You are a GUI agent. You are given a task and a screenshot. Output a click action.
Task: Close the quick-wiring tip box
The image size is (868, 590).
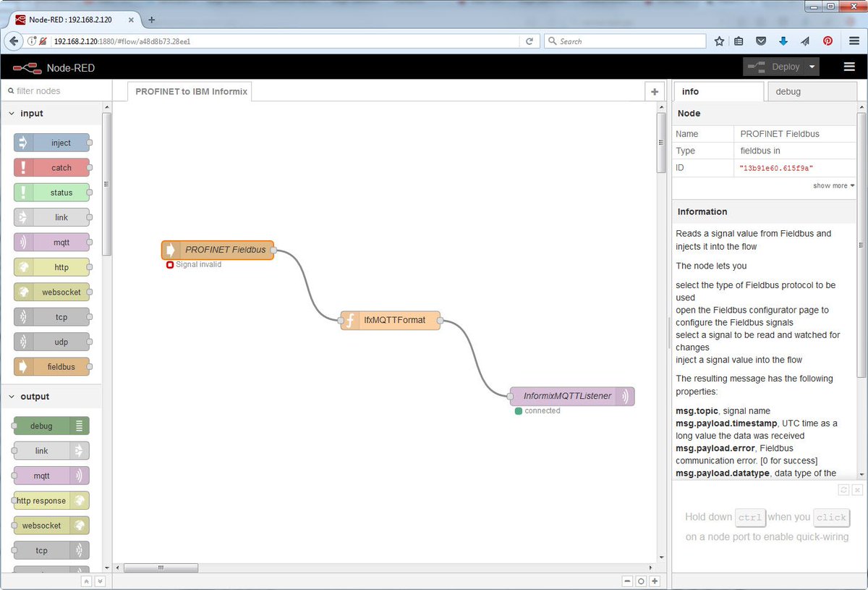point(857,490)
